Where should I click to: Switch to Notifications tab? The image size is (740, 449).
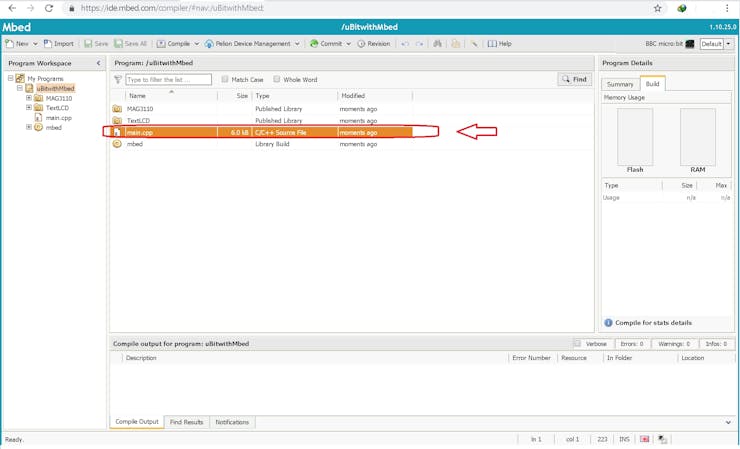232,422
